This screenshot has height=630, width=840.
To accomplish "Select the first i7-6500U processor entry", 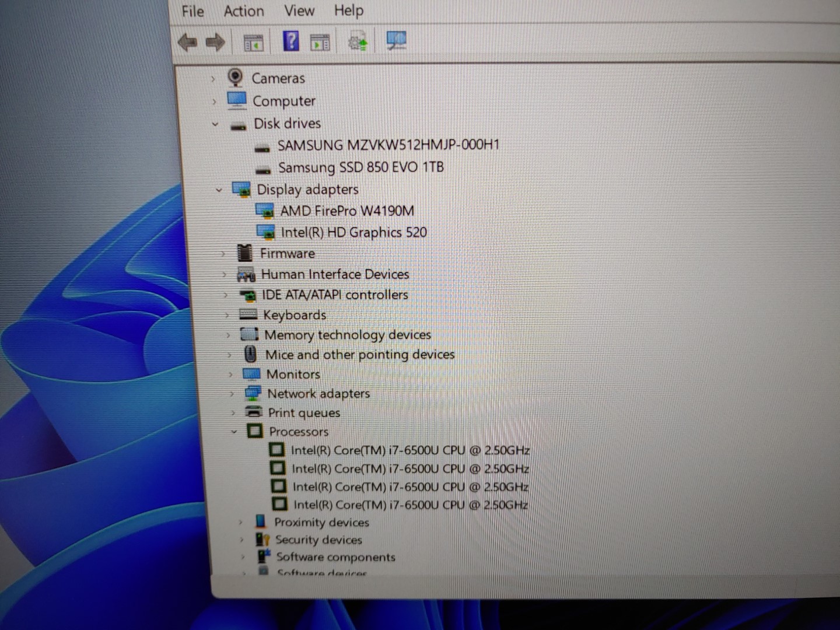I will 410,450.
